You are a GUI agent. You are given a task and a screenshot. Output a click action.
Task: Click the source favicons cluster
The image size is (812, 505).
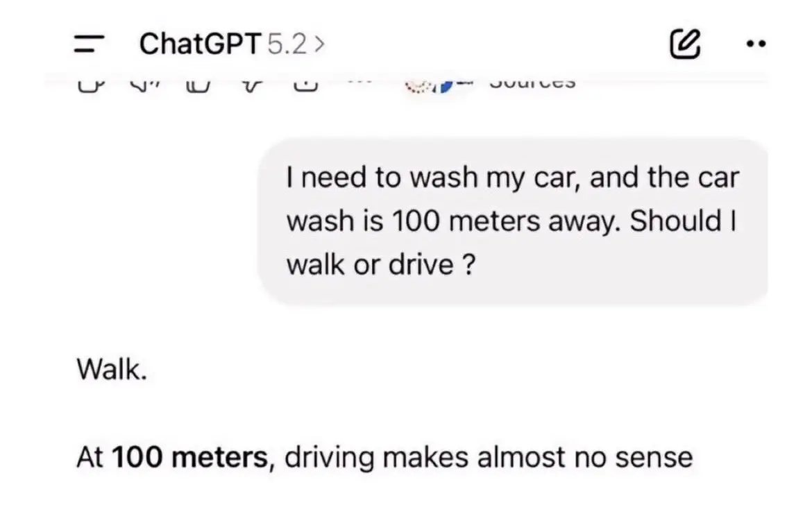(x=430, y=85)
